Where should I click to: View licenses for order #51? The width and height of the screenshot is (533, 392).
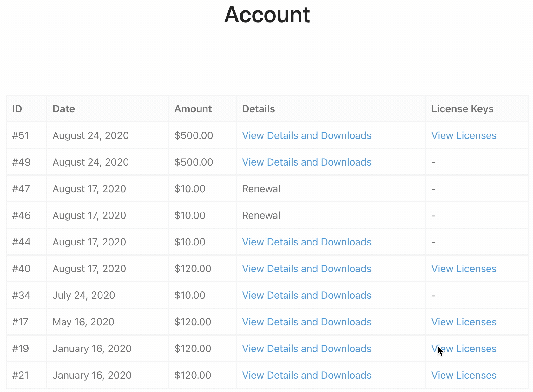click(464, 135)
